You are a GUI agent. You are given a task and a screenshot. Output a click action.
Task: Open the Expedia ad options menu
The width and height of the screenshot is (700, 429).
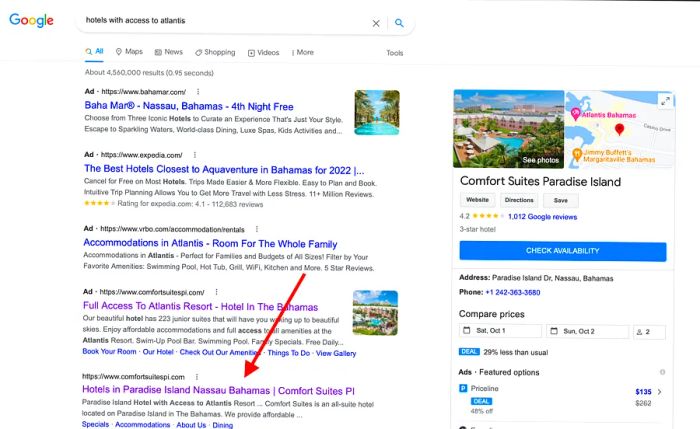tap(195, 155)
